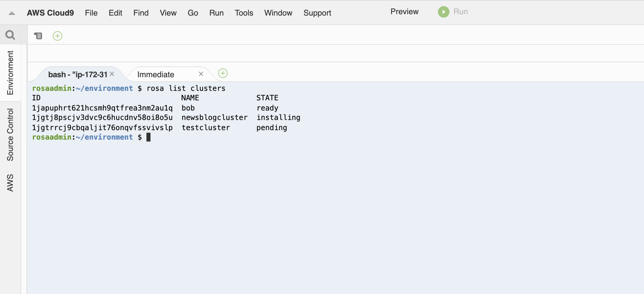
Task: Open the File menu
Action: click(91, 13)
